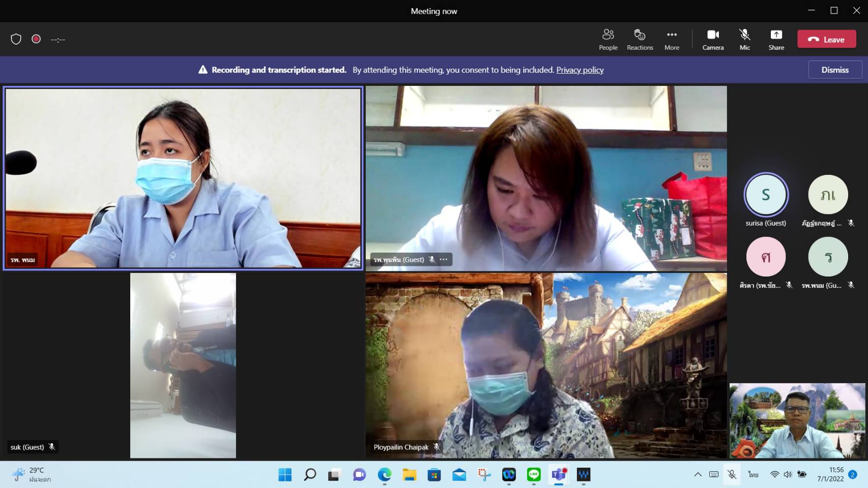868x488 pixels.
Task: Click the surisa (Guest) name text
Action: click(x=766, y=223)
